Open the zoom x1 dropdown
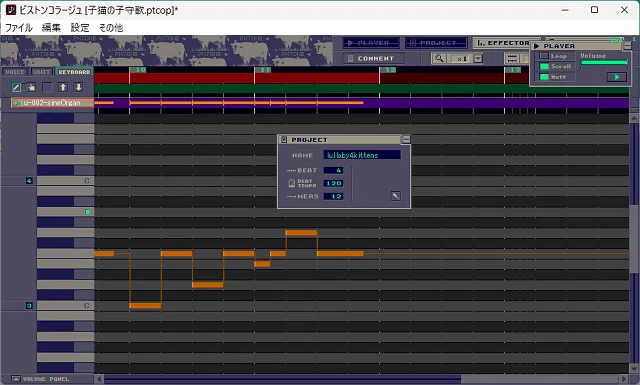Image resolution: width=640 pixels, height=385 pixels. coord(478,59)
